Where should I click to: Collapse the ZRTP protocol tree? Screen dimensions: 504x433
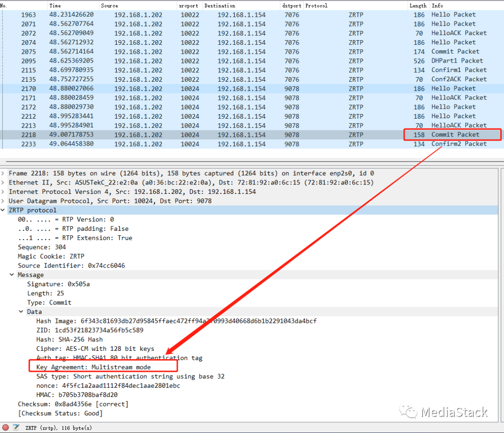click(4, 210)
